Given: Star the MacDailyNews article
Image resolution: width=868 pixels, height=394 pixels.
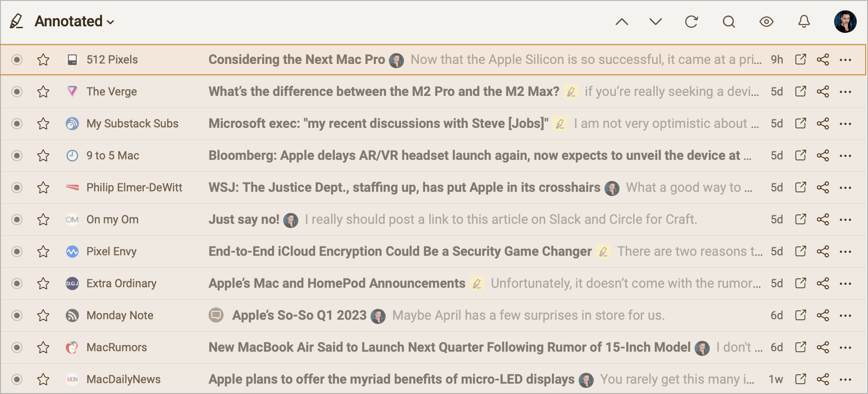Looking at the screenshot, I should pyautogui.click(x=43, y=379).
